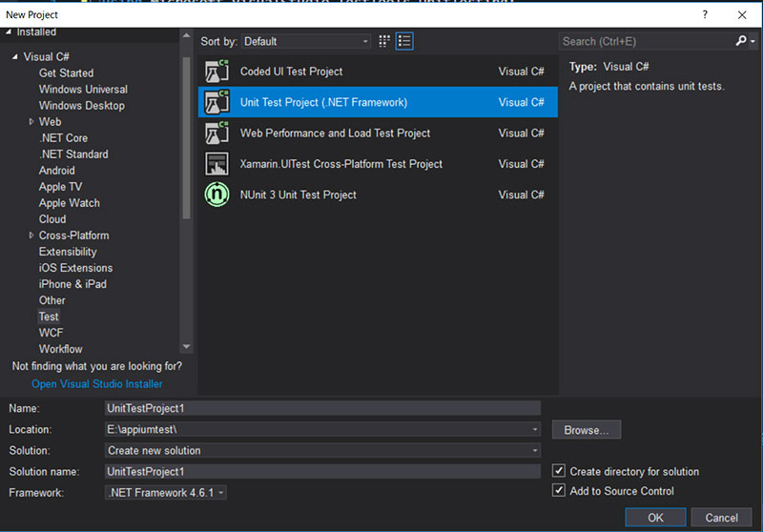The width and height of the screenshot is (763, 532).
Task: Select .NET Core in the template tree
Action: pyautogui.click(x=63, y=137)
